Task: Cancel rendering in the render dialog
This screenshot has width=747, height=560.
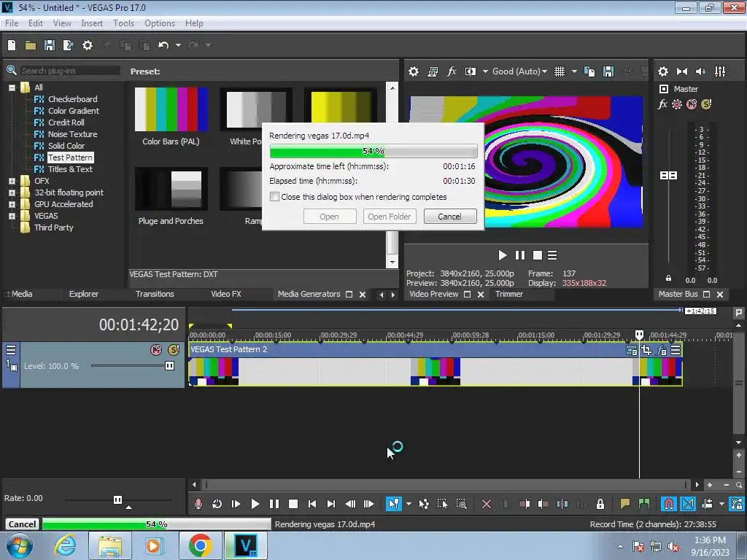Action: click(x=449, y=217)
